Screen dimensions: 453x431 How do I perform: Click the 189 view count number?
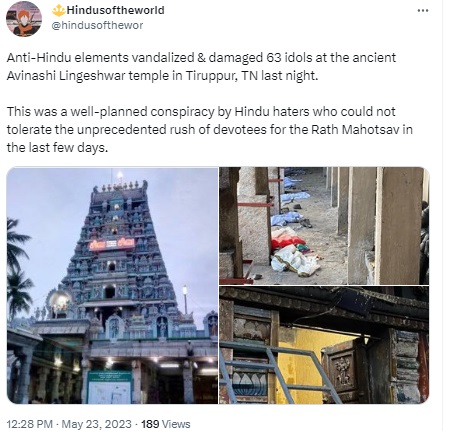point(150,424)
